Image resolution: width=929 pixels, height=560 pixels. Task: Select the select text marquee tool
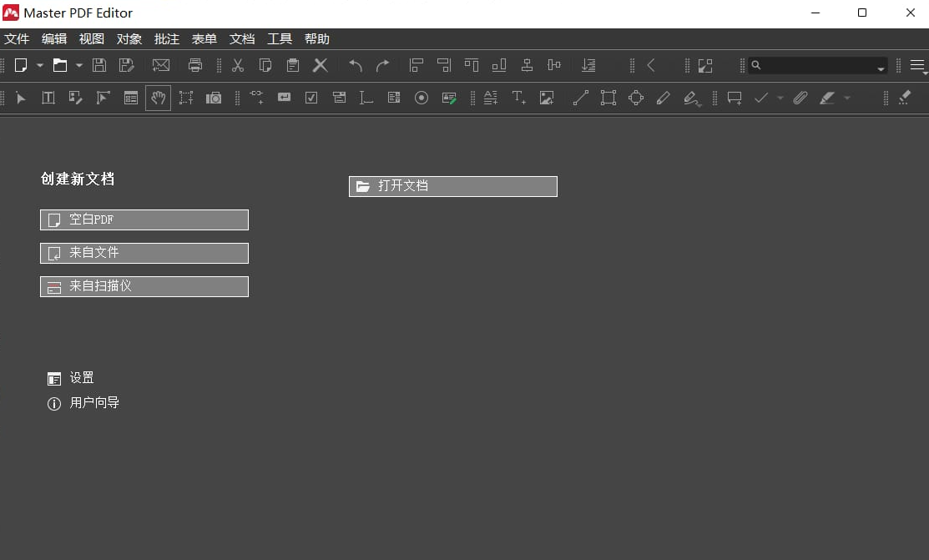tap(186, 98)
